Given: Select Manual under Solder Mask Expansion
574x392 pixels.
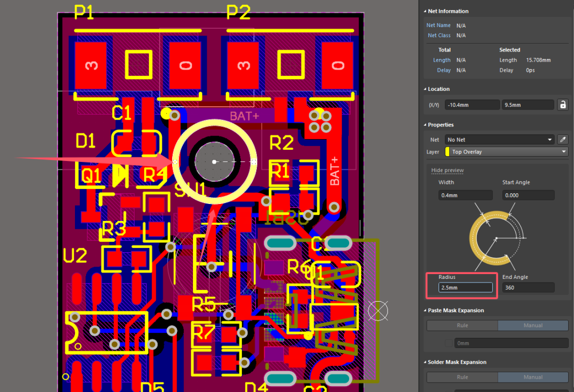Looking at the screenshot, I should point(533,377).
